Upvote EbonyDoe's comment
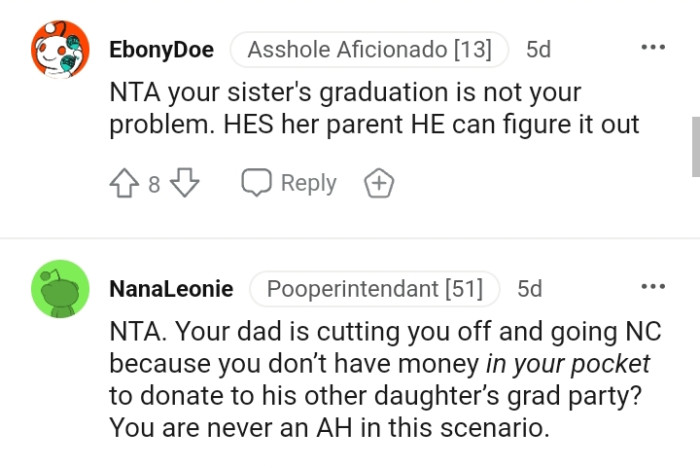Screen dimensions: 700x468 (123, 183)
